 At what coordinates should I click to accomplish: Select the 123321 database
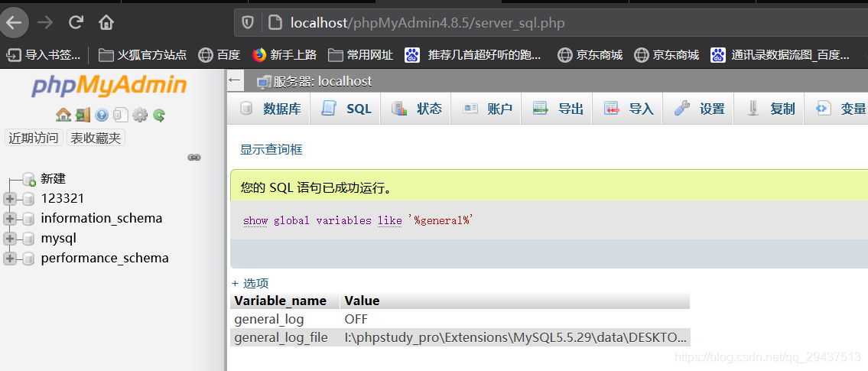pyautogui.click(x=63, y=199)
